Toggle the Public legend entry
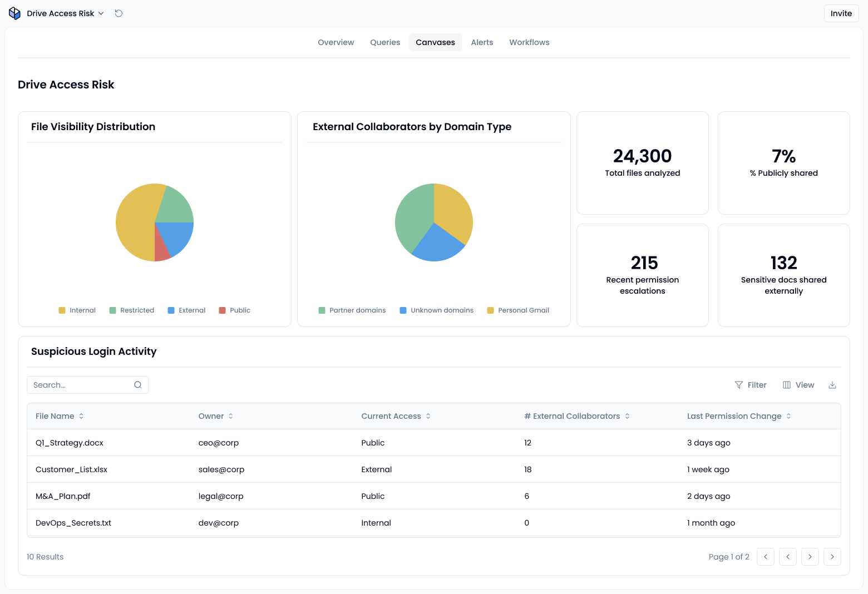 235,310
